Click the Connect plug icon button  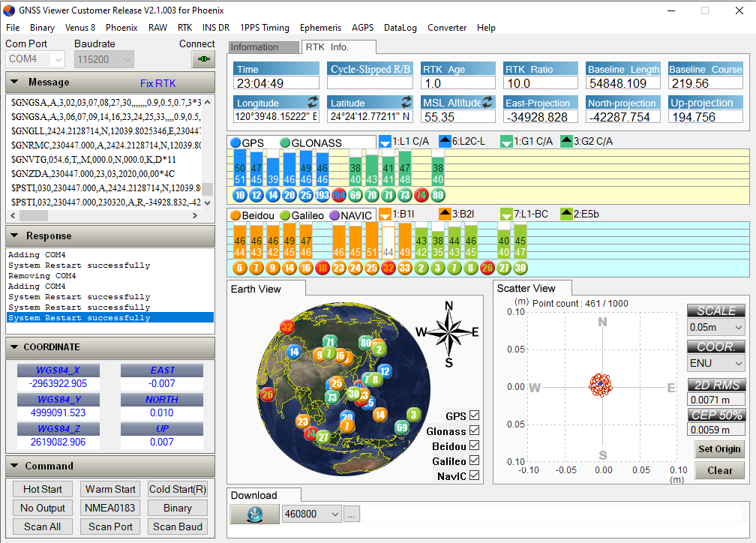click(202, 59)
